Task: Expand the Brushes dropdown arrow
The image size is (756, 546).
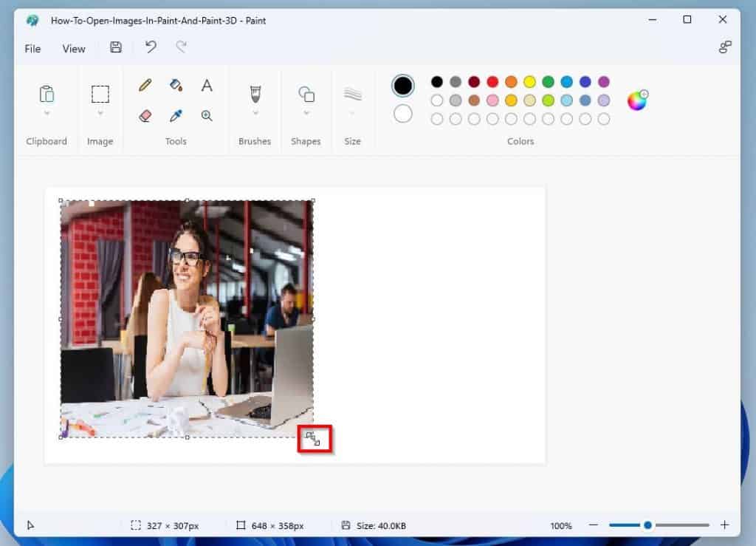Action: click(x=255, y=113)
